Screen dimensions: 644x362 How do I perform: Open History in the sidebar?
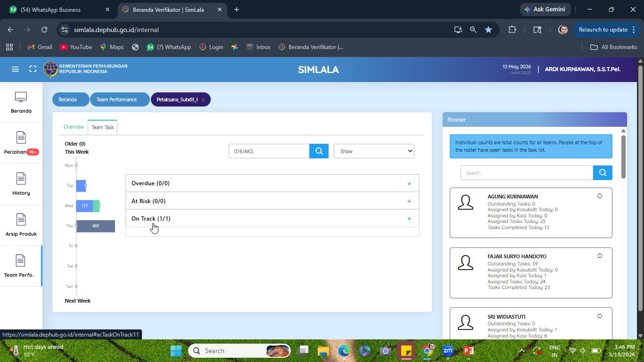coord(21,184)
